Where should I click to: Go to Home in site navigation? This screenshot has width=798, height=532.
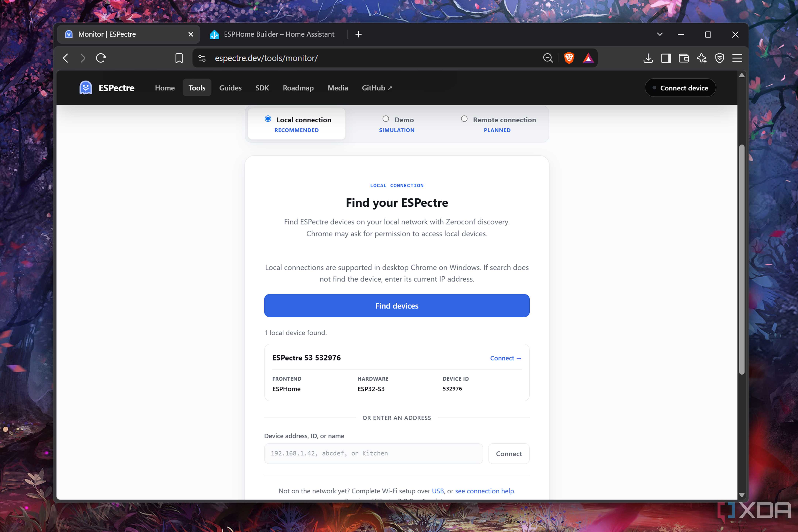click(165, 88)
